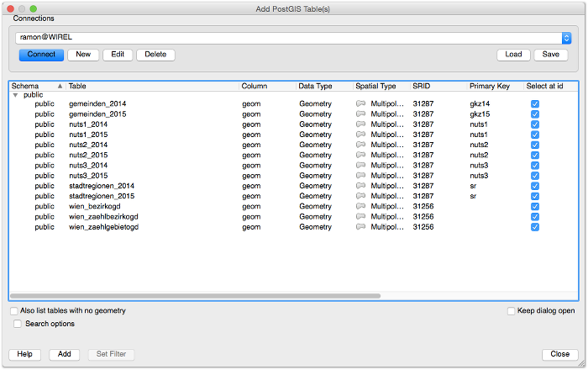Sort by Column header
The image size is (588, 370).
(267, 86)
